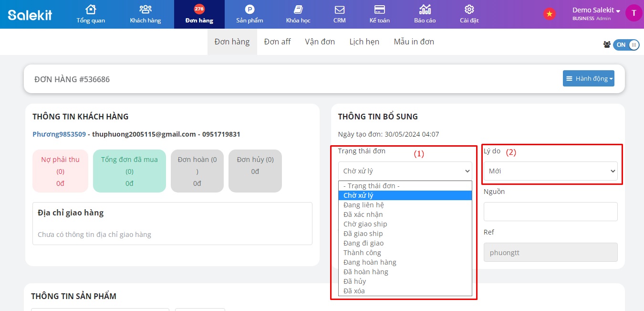Choose Thành công from status list
The height and width of the screenshot is (311, 644).
point(362,253)
